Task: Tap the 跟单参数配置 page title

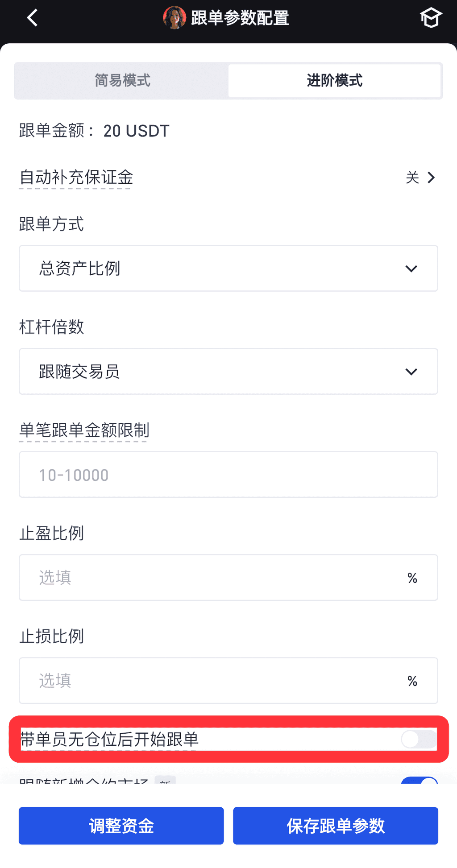Action: point(240,18)
